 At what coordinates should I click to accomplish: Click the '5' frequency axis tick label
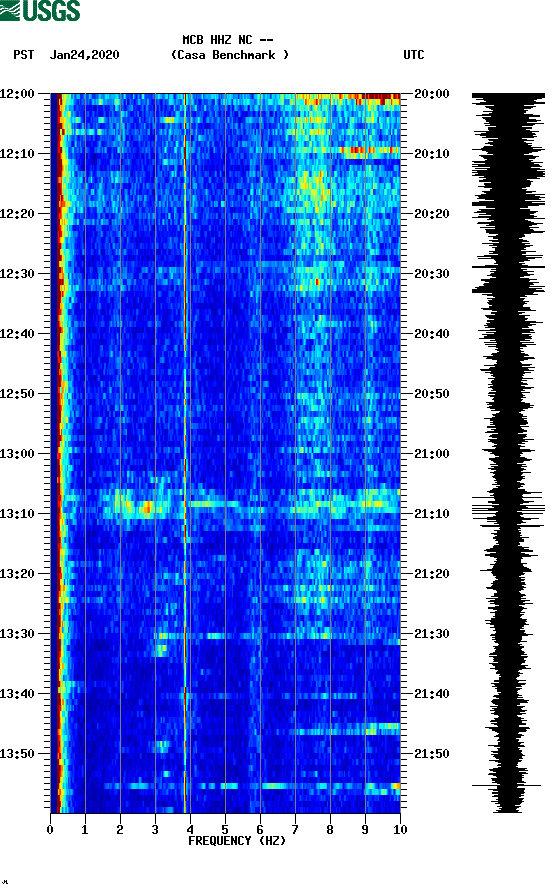[x=225, y=829]
